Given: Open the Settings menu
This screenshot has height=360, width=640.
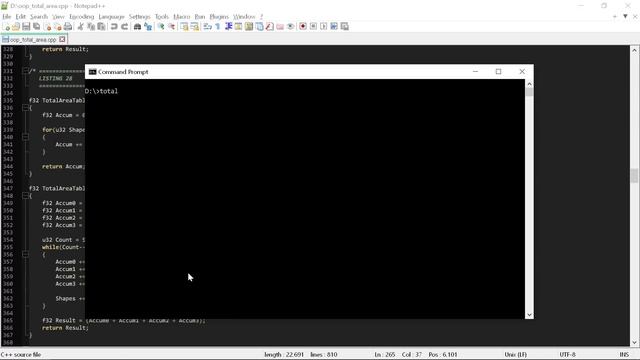Looking at the screenshot, I should [140, 17].
